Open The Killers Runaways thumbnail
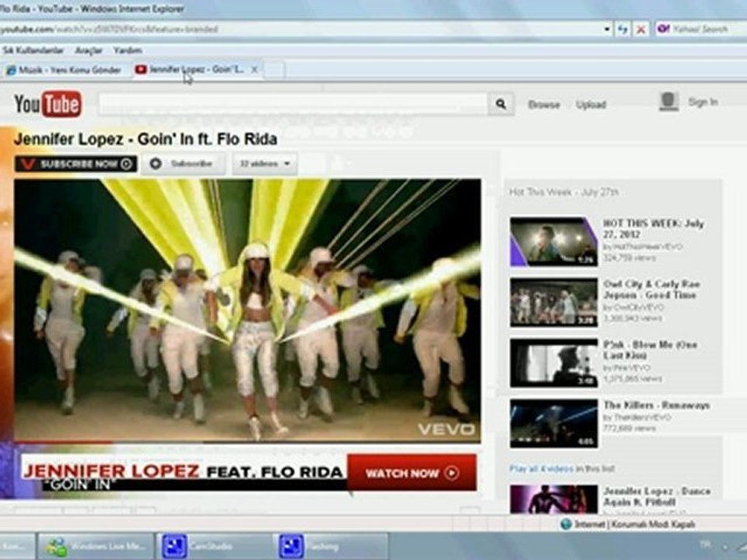Viewport: 747px width, 560px height. tap(553, 423)
